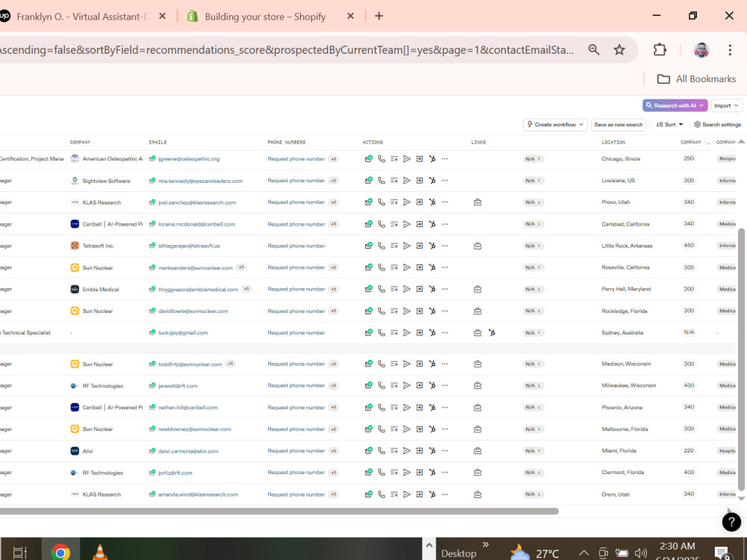Click the N/A score badge in the Sun Nuclear Roseville row
Viewport: 747px width, 560px height.
[x=533, y=267]
